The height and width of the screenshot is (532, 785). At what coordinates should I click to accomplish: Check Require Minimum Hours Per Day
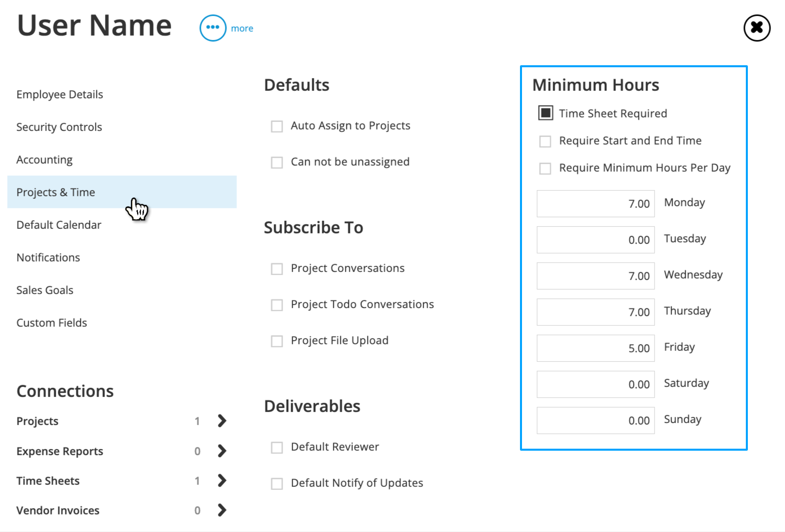coord(545,168)
